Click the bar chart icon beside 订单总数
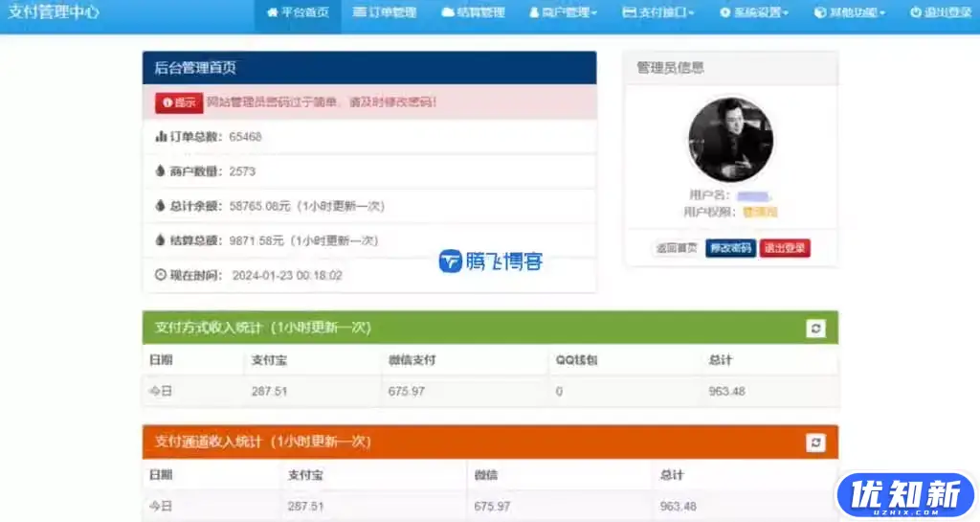The width and height of the screenshot is (980, 522). click(x=161, y=137)
